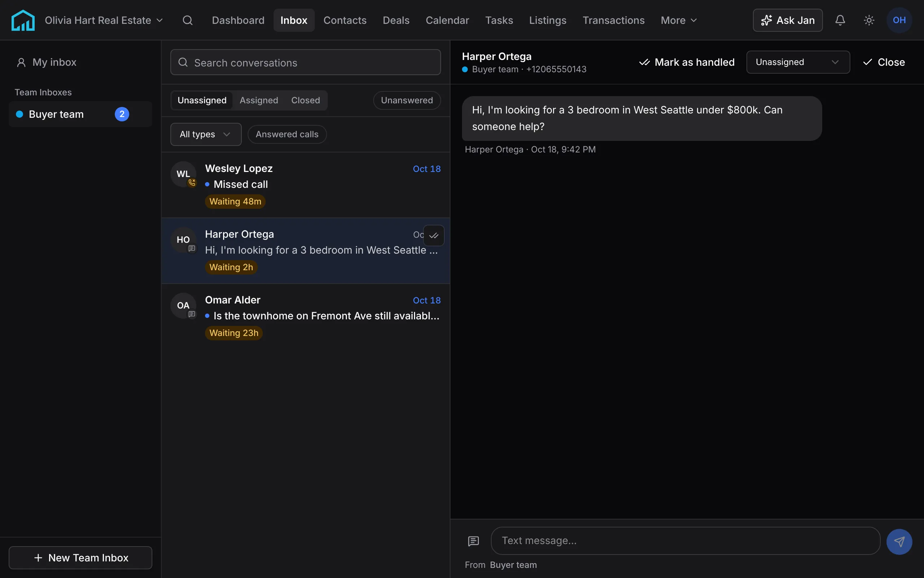Image resolution: width=924 pixels, height=578 pixels.
Task: Open Wesley Lopez missed call conversation
Action: pos(305,185)
